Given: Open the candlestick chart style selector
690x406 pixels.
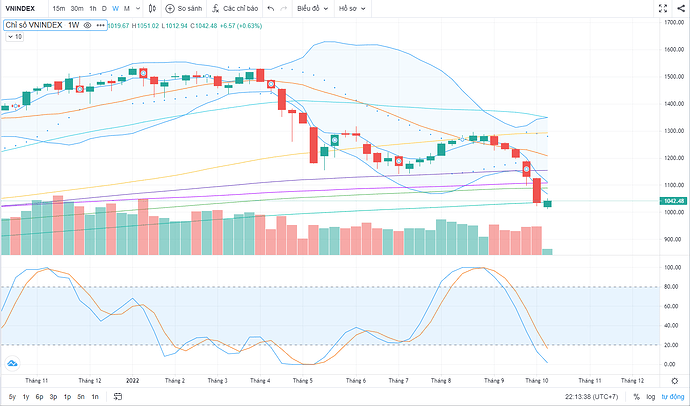Looking at the screenshot, I should pos(152,8).
